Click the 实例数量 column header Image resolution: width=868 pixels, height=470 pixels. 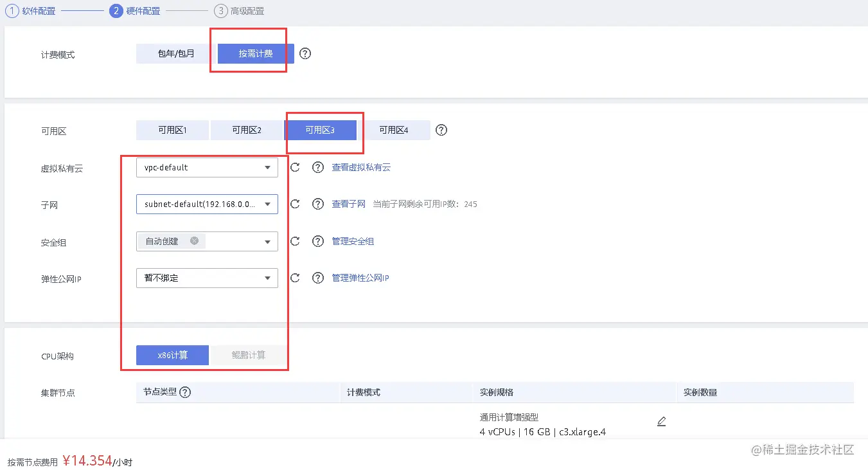[x=700, y=392]
